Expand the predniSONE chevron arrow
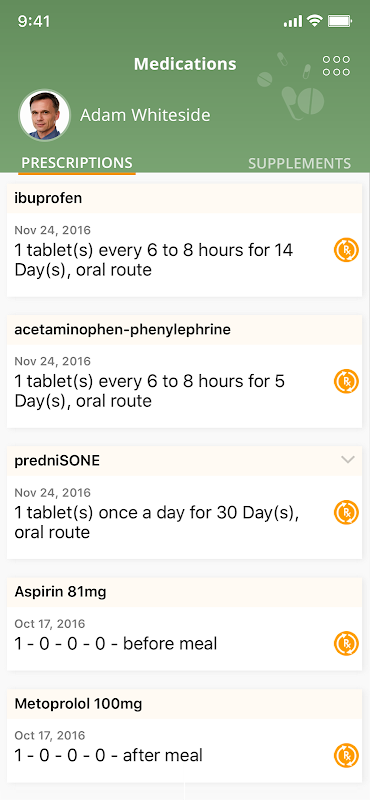The width and height of the screenshot is (370, 800). 348,460
